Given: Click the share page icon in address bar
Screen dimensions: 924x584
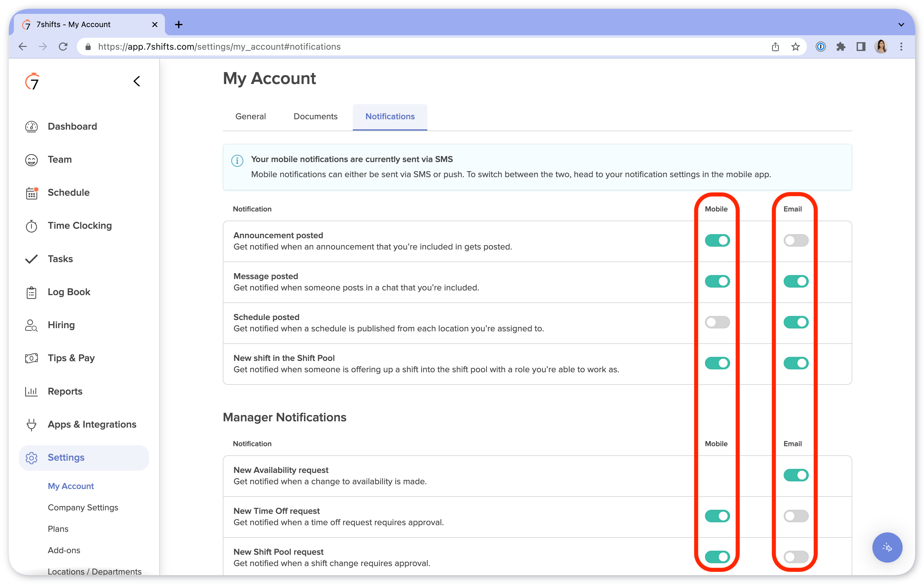Looking at the screenshot, I should point(775,47).
